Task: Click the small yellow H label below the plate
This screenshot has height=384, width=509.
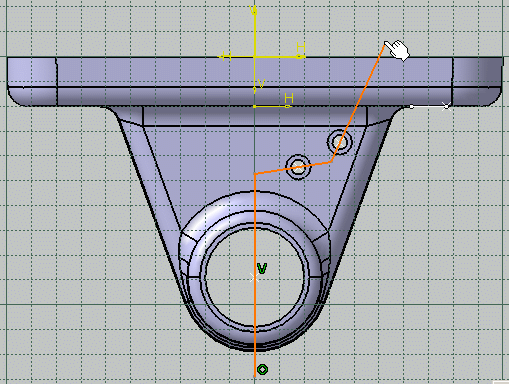Action: (x=289, y=98)
